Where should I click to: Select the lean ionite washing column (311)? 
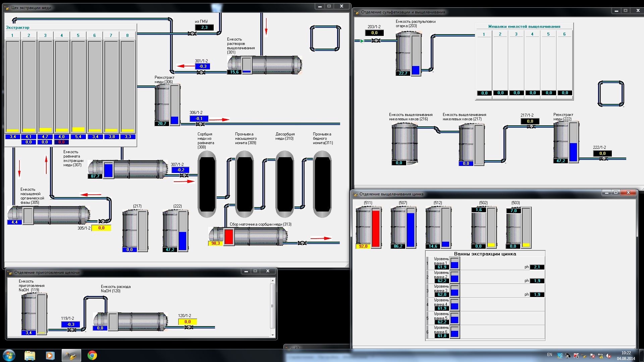click(x=322, y=184)
